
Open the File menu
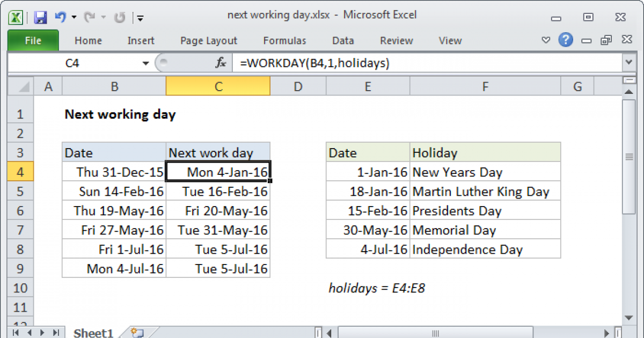(x=33, y=40)
